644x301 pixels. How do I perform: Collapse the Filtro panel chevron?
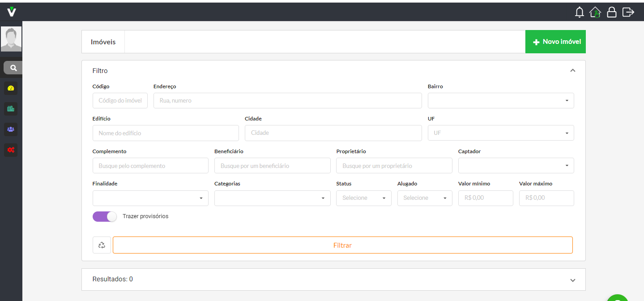[572, 71]
